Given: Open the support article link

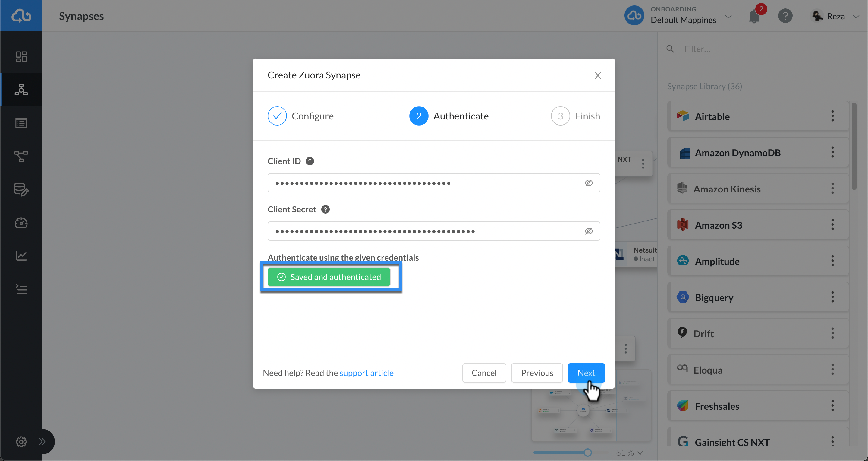Looking at the screenshot, I should coord(366,373).
